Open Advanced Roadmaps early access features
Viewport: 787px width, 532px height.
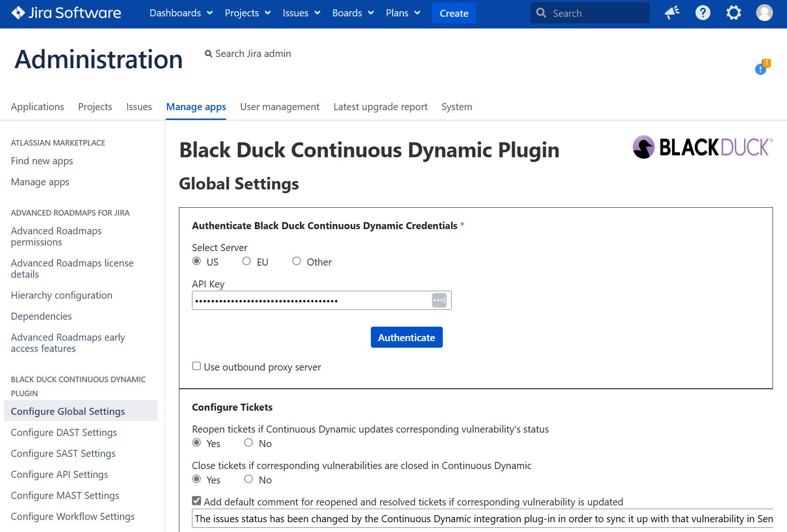(x=68, y=343)
